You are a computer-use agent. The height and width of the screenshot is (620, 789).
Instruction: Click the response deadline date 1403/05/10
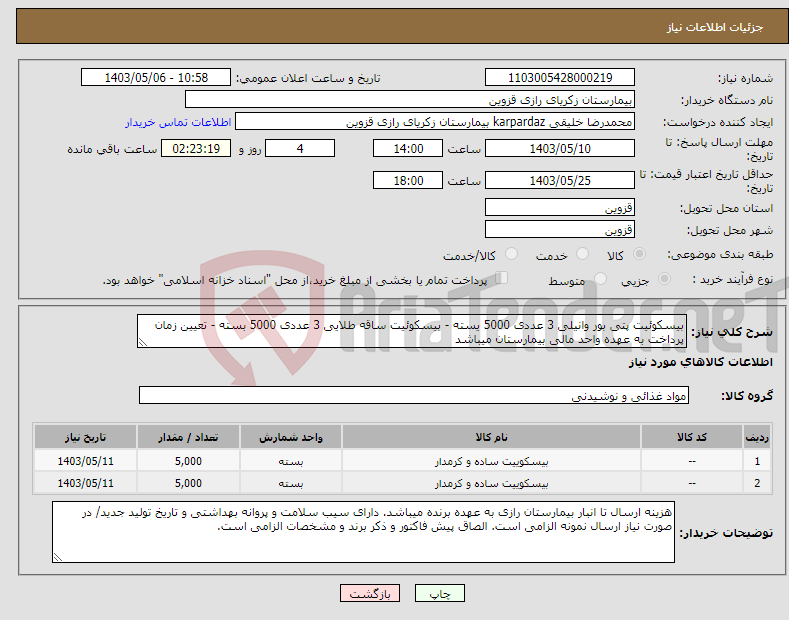pyautogui.click(x=560, y=148)
